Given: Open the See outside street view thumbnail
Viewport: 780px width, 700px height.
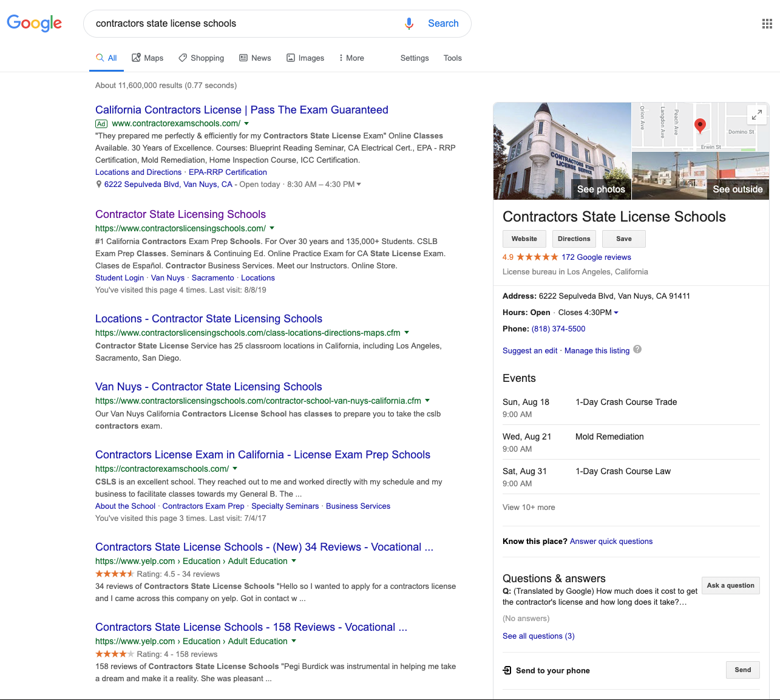Looking at the screenshot, I should pos(700,175).
